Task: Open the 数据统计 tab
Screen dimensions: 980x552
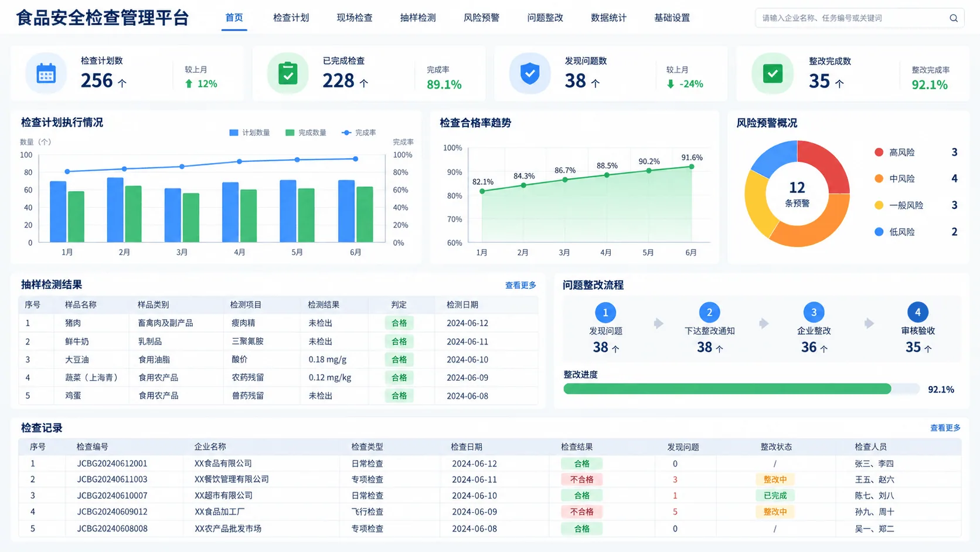Action: (x=608, y=18)
